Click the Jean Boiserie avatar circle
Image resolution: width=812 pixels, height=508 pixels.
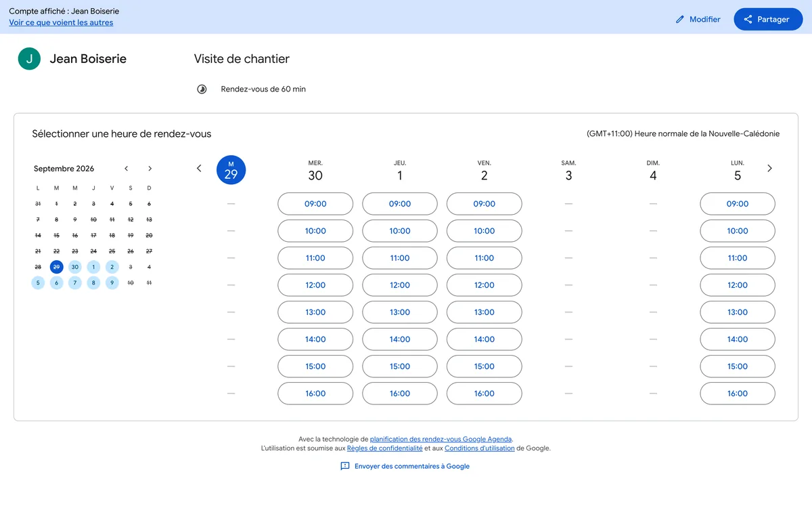coord(29,59)
